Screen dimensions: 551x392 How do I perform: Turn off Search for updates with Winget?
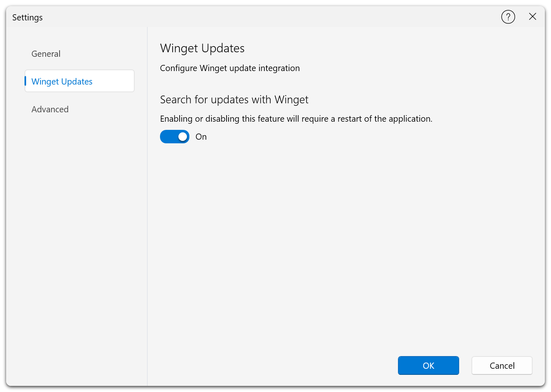point(175,137)
